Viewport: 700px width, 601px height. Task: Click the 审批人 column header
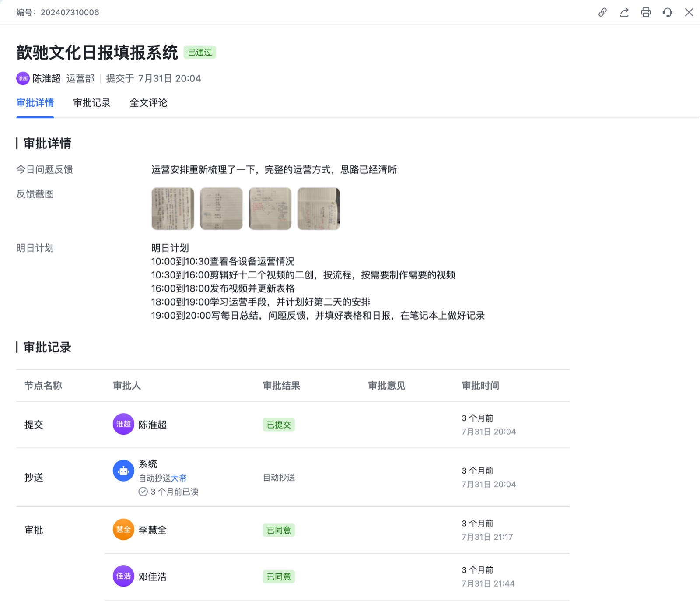pos(127,386)
